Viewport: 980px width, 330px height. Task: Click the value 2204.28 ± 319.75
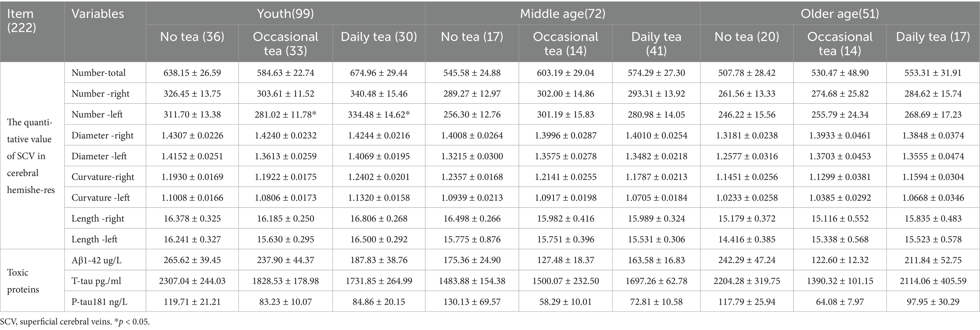click(x=746, y=281)
